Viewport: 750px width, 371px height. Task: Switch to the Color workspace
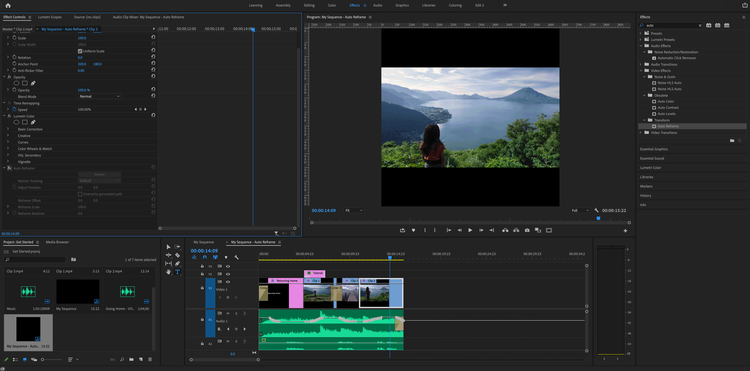(x=332, y=5)
